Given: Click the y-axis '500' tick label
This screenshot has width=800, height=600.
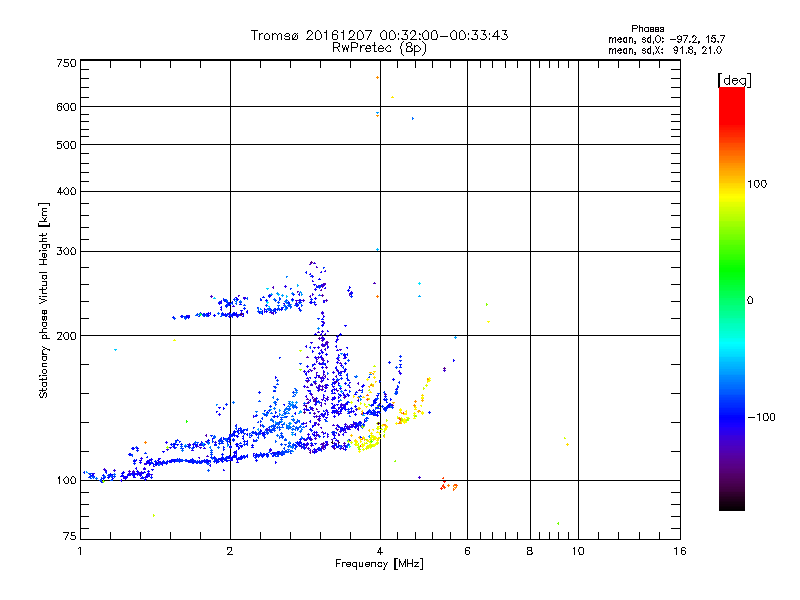Looking at the screenshot, I should [66, 145].
